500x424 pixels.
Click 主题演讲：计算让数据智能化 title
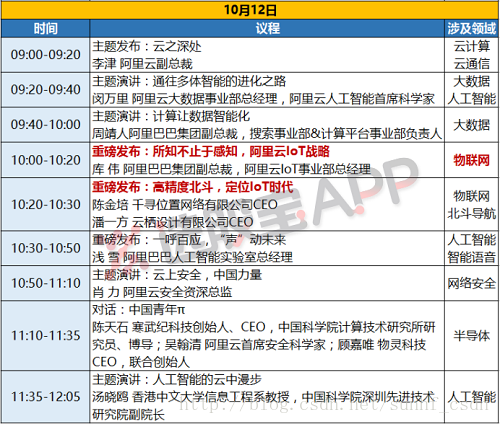tap(171, 116)
